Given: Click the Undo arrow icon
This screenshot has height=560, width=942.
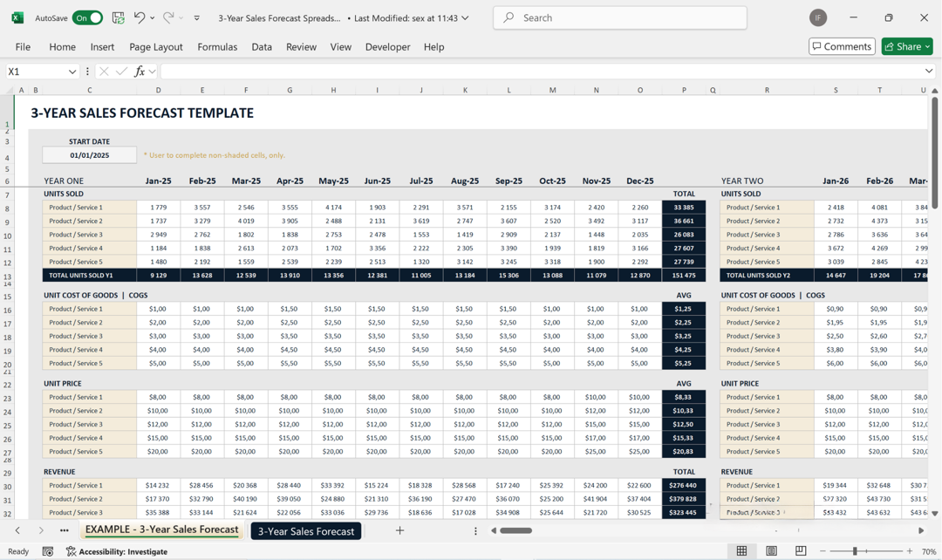Looking at the screenshot, I should click(140, 18).
